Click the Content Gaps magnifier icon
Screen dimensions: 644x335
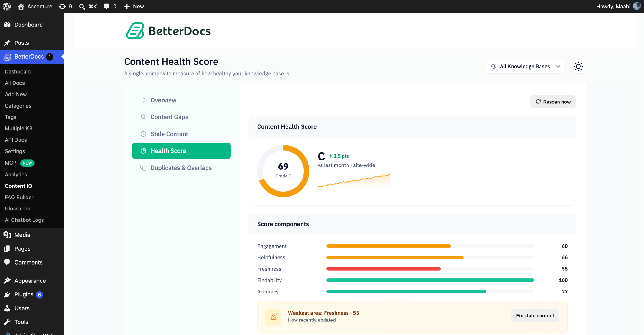click(x=143, y=117)
